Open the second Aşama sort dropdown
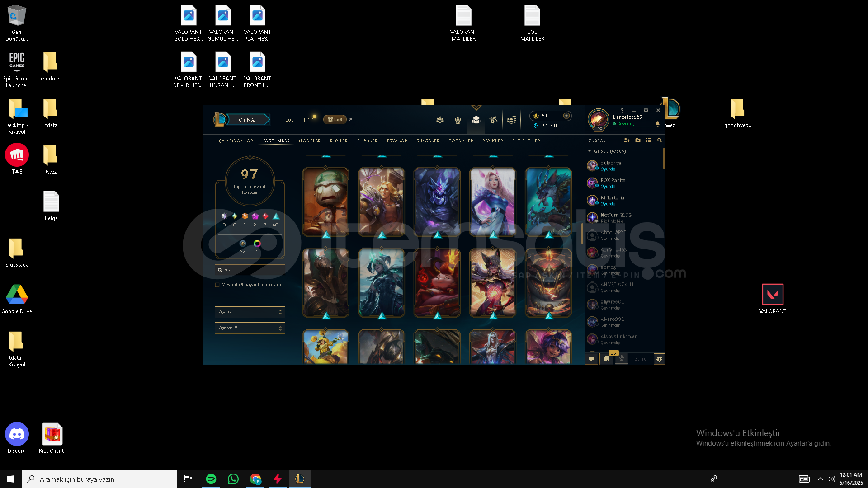Viewport: 868px width, 488px height. (x=250, y=328)
